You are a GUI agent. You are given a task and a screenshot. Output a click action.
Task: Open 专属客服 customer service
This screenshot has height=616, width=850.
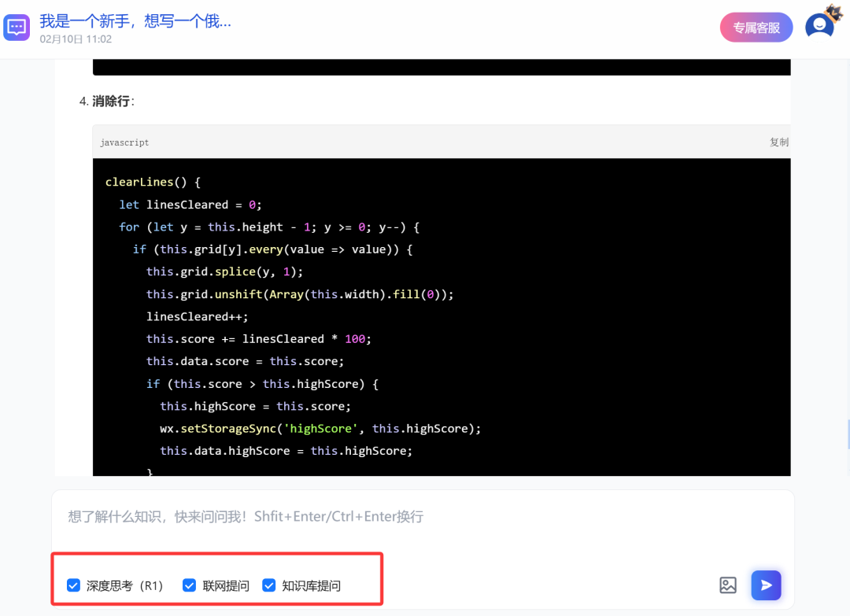(756, 28)
